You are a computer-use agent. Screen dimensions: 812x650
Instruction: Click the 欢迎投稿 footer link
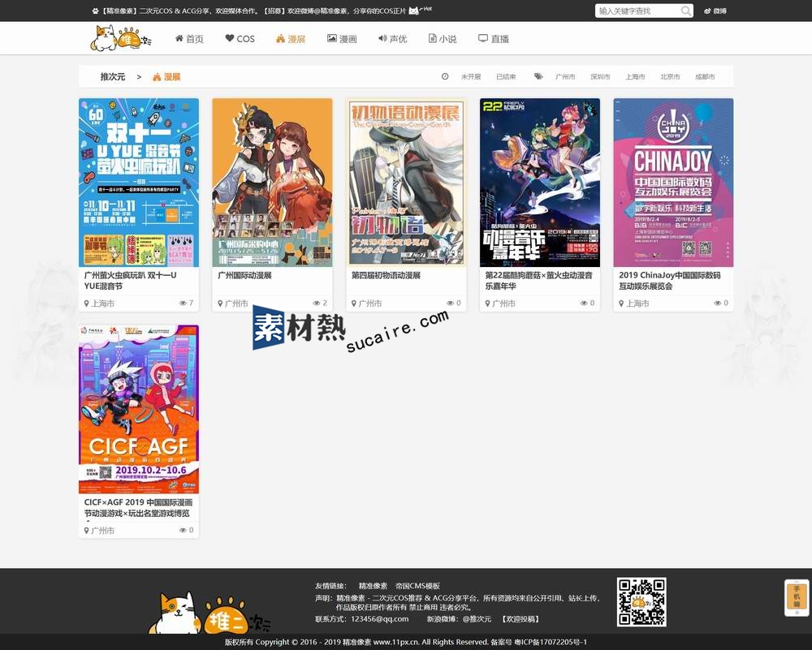click(520, 619)
